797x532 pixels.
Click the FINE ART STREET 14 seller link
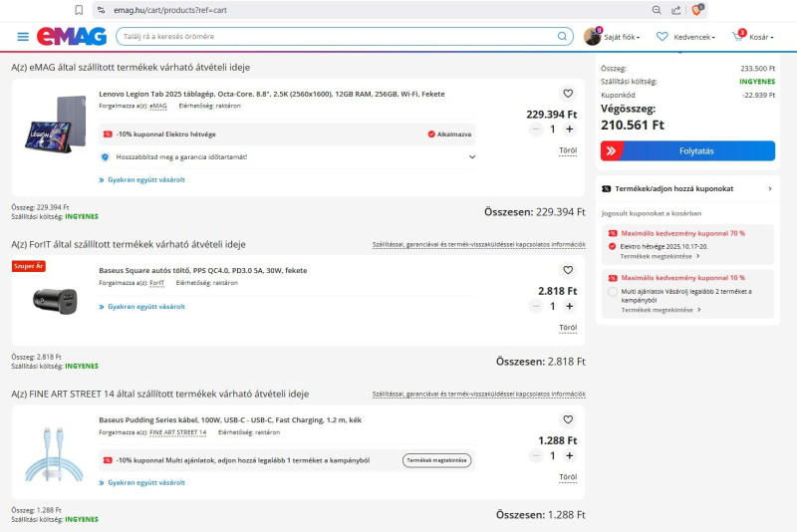tap(178, 432)
